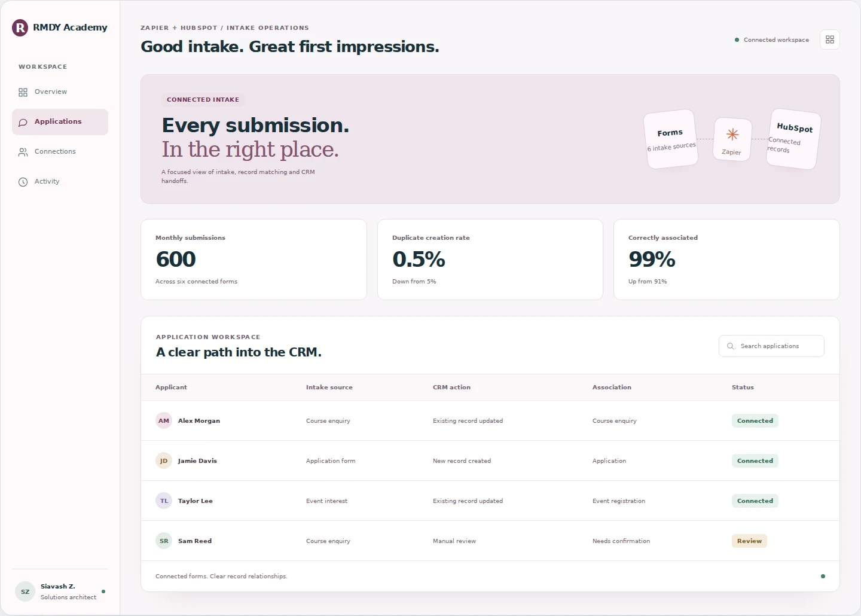Click the Applications chat bubble icon
Screen dimensions: 861x616
click(x=23, y=122)
